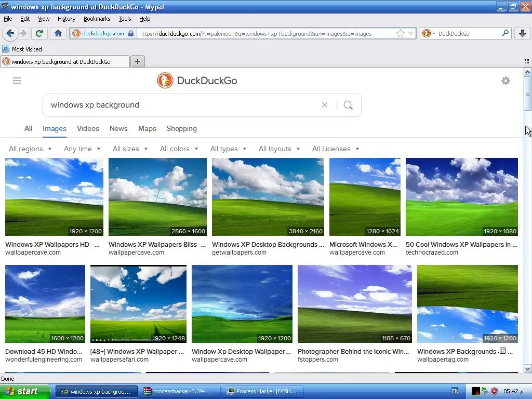Switch to the News tab
This screenshot has height=399, width=532.
click(x=118, y=129)
